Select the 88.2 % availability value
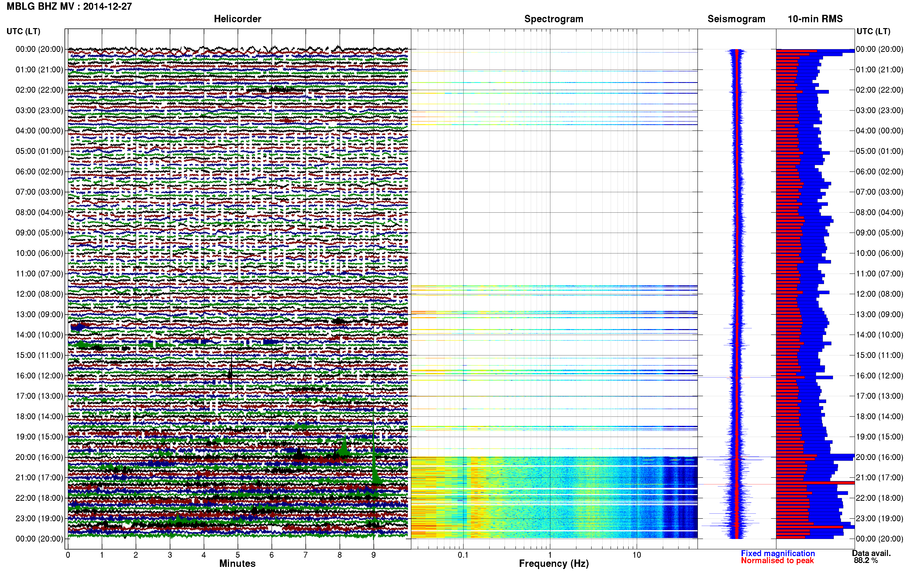This screenshot has height=578, width=924. coord(866,560)
